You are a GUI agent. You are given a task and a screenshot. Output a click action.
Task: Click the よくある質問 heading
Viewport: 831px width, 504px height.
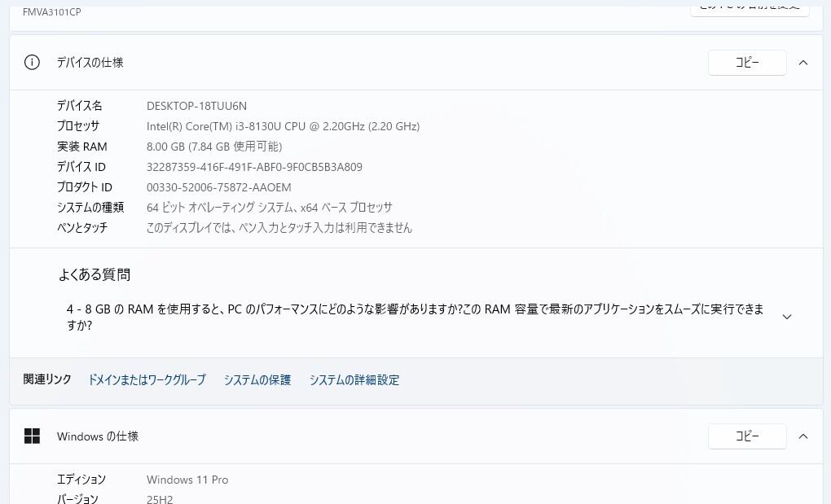95,274
